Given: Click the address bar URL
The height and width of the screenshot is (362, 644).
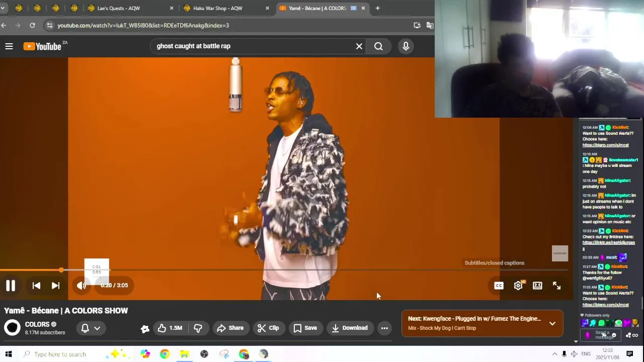Looking at the screenshot, I should 143,25.
